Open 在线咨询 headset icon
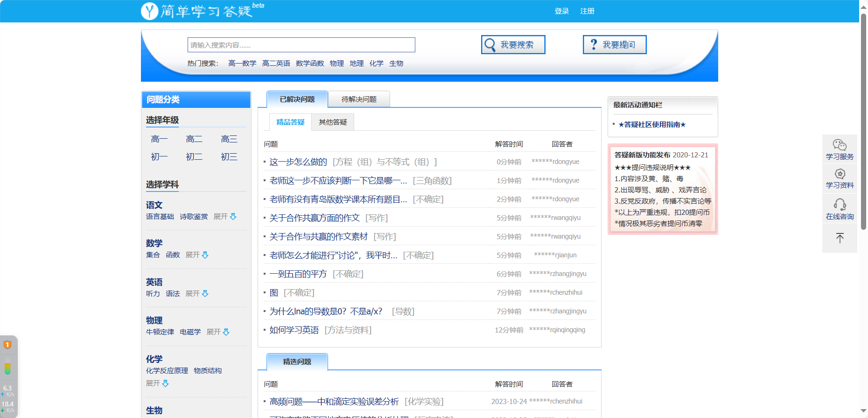 pos(840,205)
